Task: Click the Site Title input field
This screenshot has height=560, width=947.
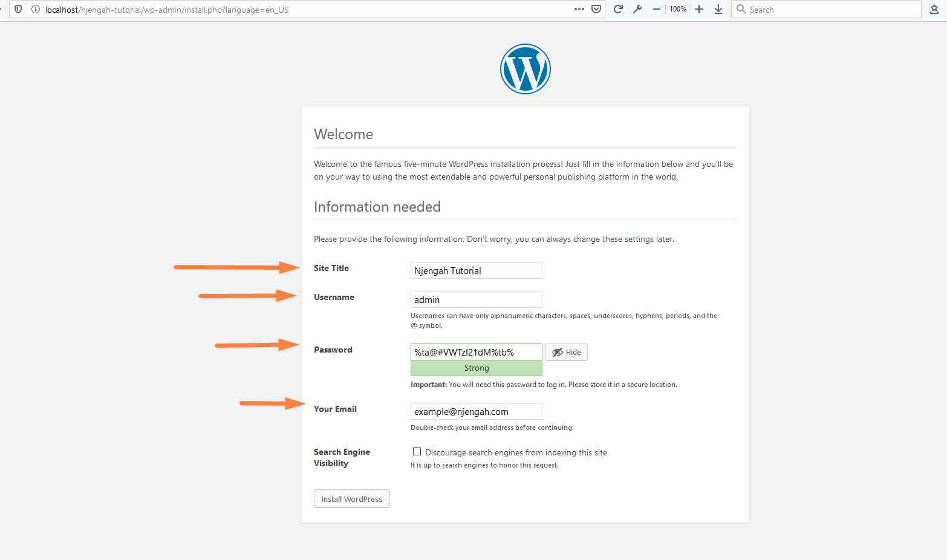Action: 477,270
